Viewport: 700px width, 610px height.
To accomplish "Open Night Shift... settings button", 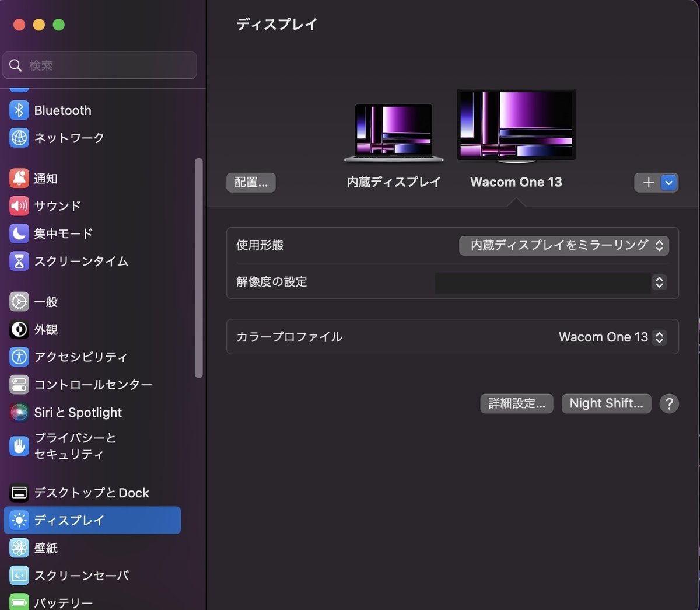I will [x=606, y=403].
